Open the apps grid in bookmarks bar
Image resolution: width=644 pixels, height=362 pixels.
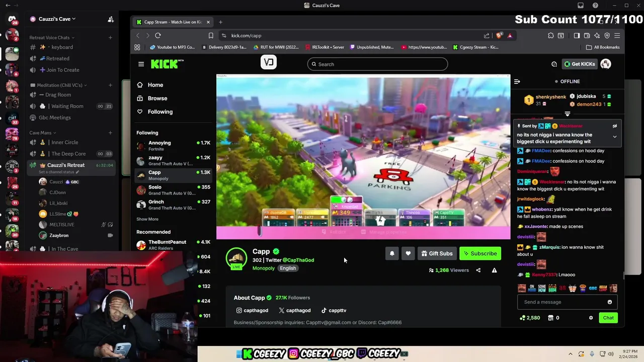(x=137, y=47)
